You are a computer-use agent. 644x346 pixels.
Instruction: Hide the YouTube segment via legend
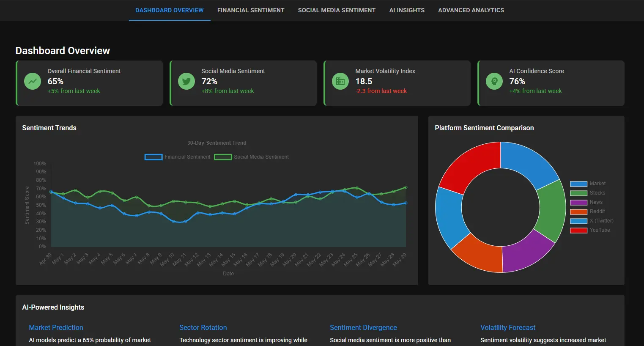click(590, 230)
